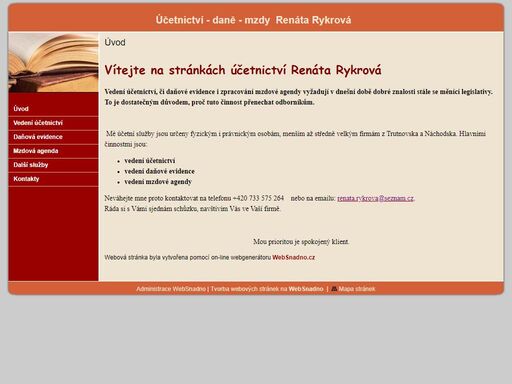Follow the WebSnadno.cz webgenerator link
512x384 pixels.
click(293, 257)
